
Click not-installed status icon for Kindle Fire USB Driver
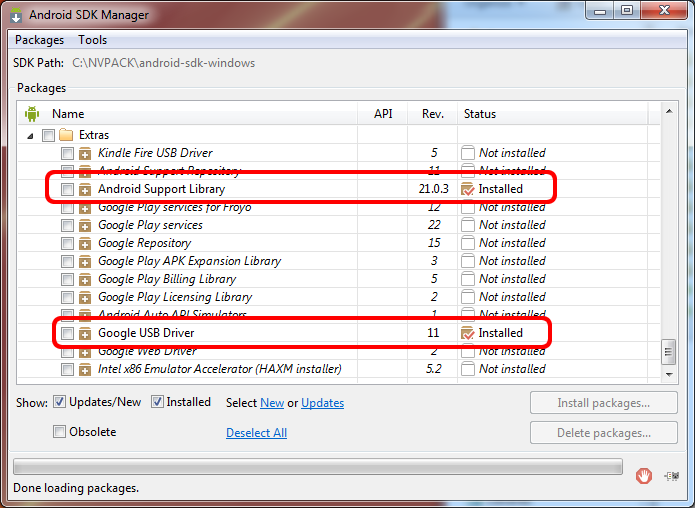[x=468, y=153]
